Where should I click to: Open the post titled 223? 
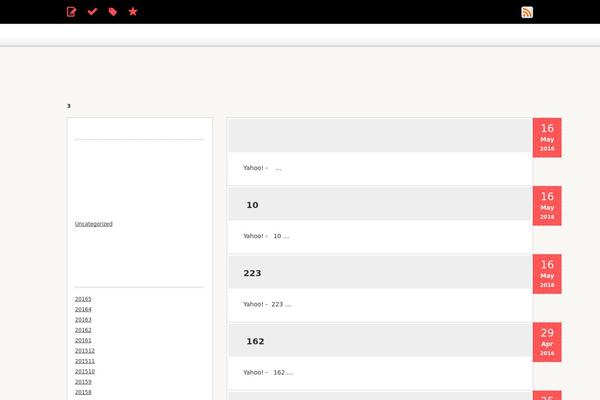pos(252,273)
